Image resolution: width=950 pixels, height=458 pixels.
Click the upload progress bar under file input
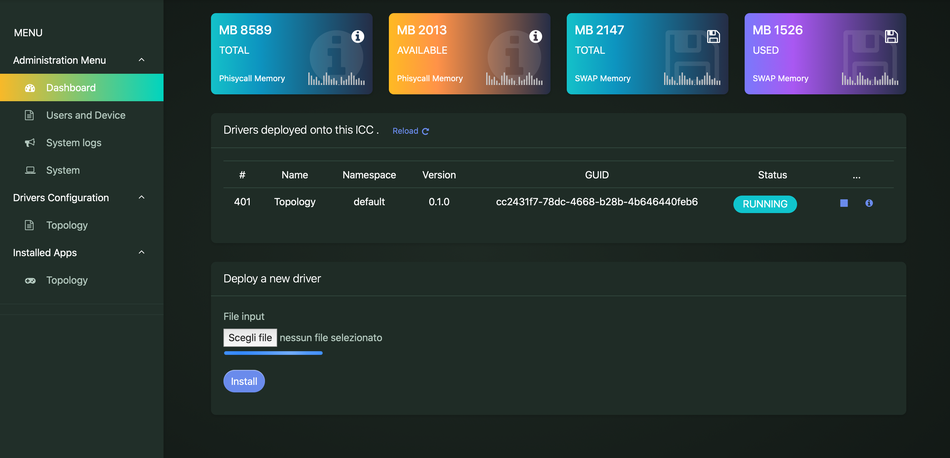click(x=273, y=353)
